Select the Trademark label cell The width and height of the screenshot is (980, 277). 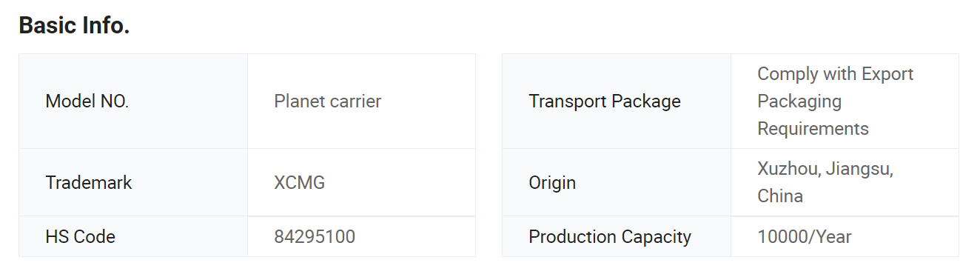133,183
